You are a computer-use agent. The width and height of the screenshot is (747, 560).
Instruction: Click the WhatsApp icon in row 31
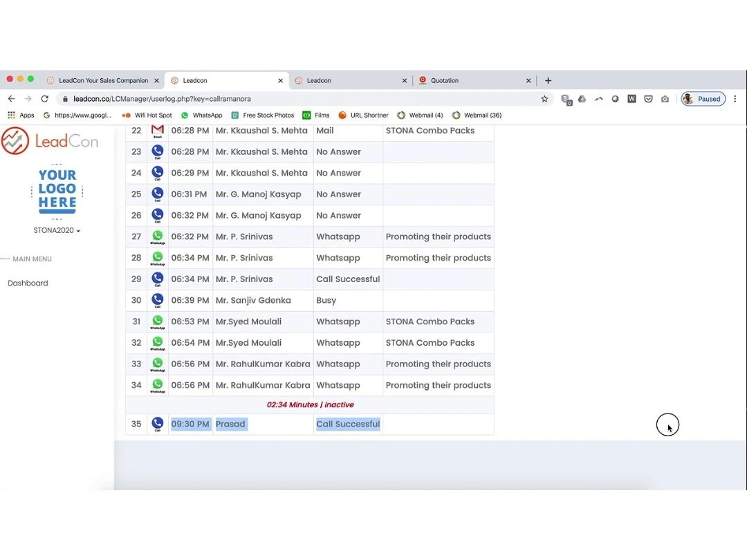point(158,321)
